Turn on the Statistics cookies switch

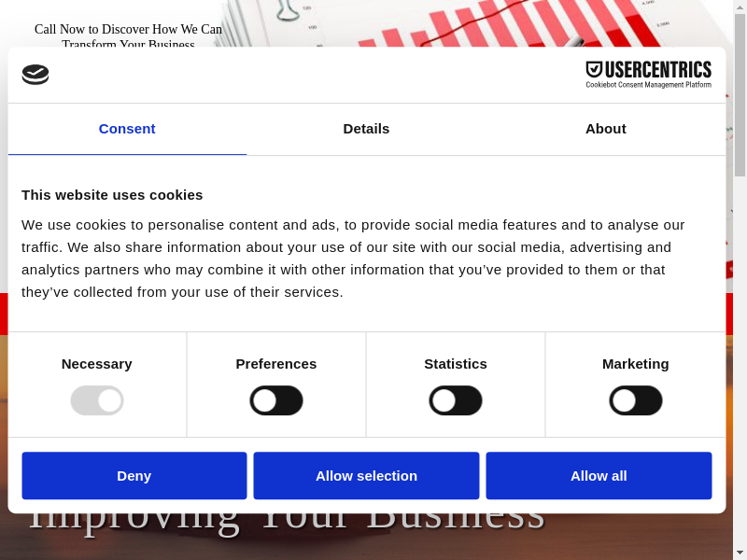456,400
